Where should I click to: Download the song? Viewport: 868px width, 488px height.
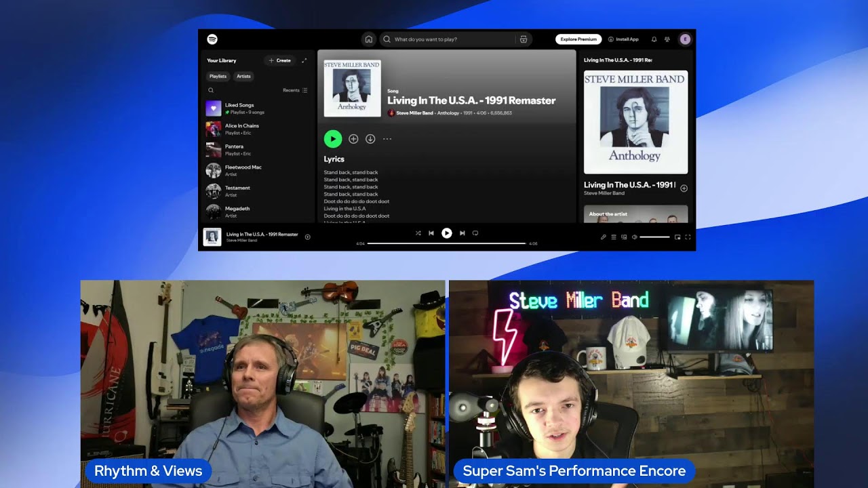[370, 139]
